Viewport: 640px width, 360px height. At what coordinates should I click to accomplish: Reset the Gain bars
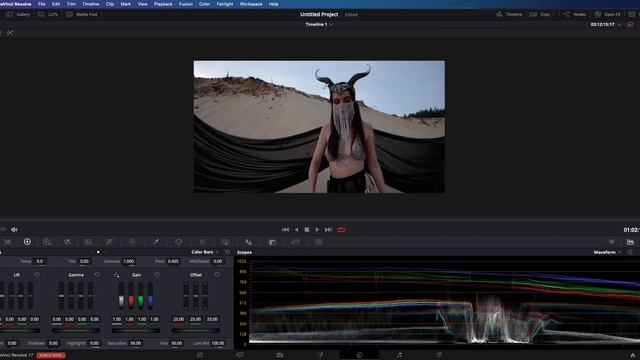[x=157, y=275]
